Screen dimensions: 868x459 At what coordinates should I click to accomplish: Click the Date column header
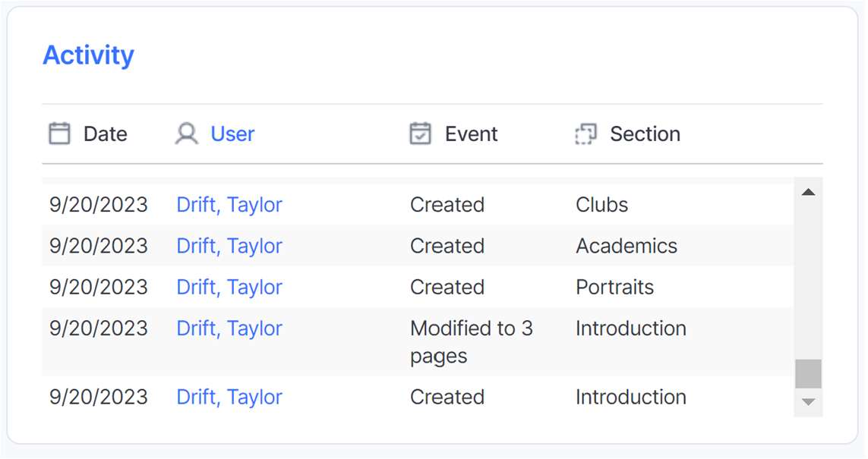pos(106,134)
